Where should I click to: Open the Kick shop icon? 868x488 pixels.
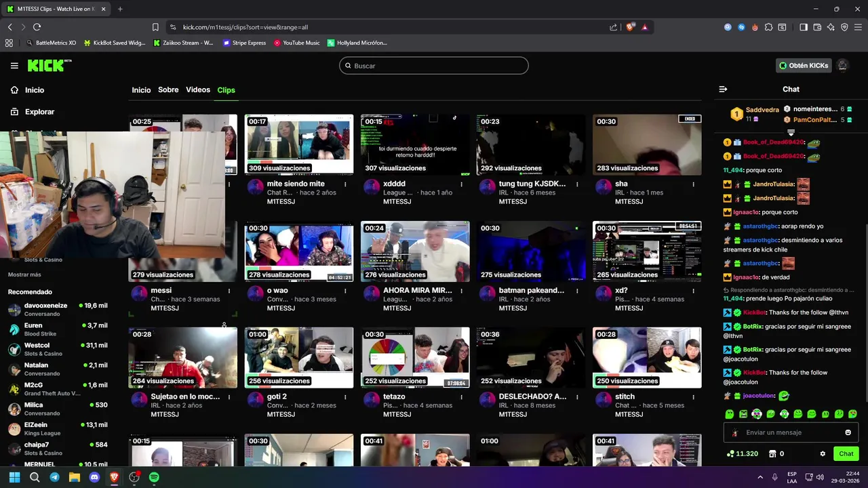click(771, 453)
